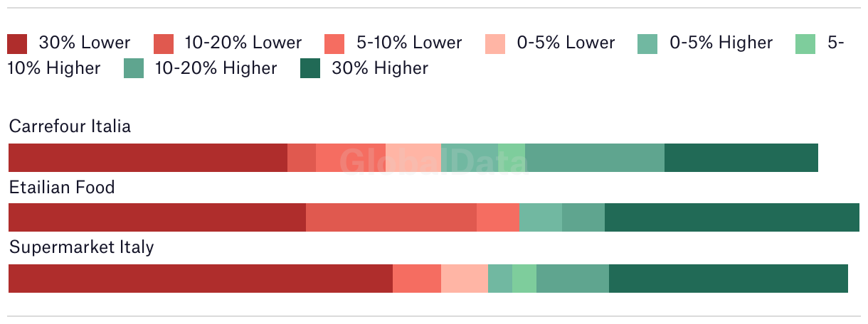Click the 10-20% Higher legend swatch
868x324 pixels.
(134, 69)
